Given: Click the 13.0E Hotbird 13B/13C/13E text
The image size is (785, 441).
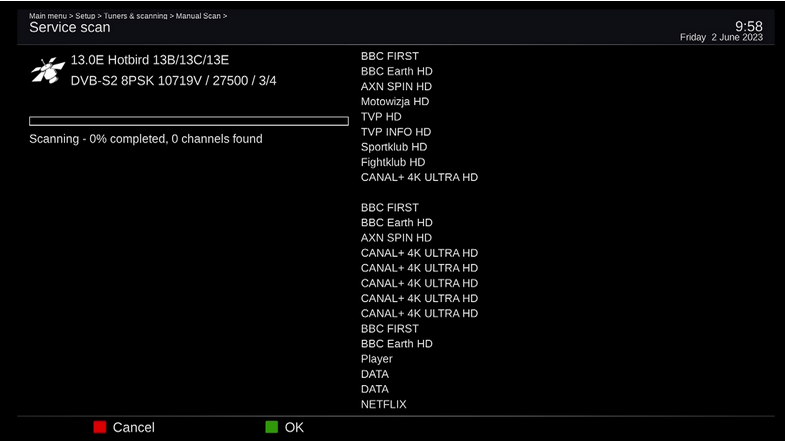Looking at the screenshot, I should [x=150, y=60].
